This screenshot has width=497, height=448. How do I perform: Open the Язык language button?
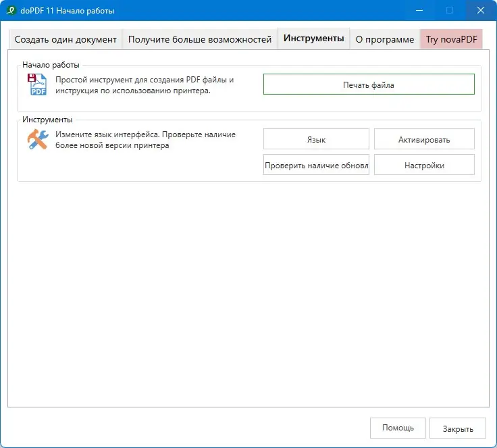click(316, 139)
